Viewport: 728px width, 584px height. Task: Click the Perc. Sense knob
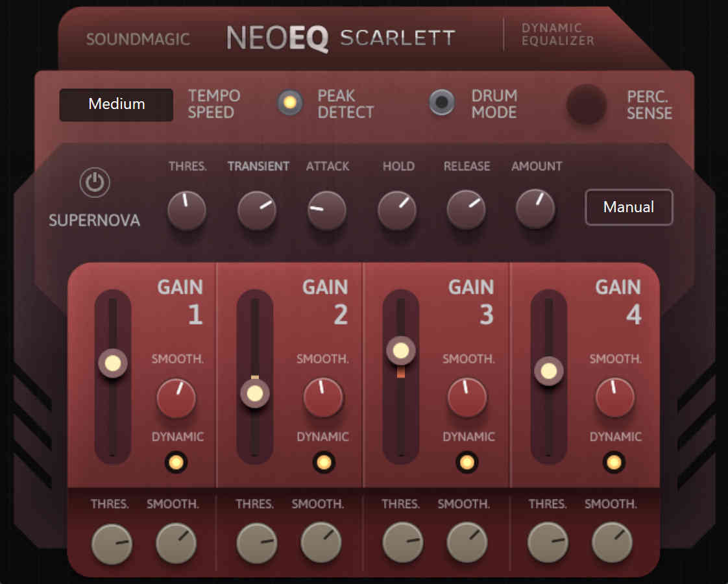coord(587,104)
